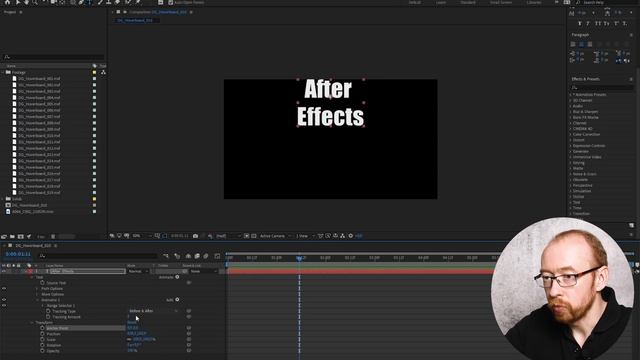
Task: Toggle Source Text stopwatch
Action: tap(42, 283)
